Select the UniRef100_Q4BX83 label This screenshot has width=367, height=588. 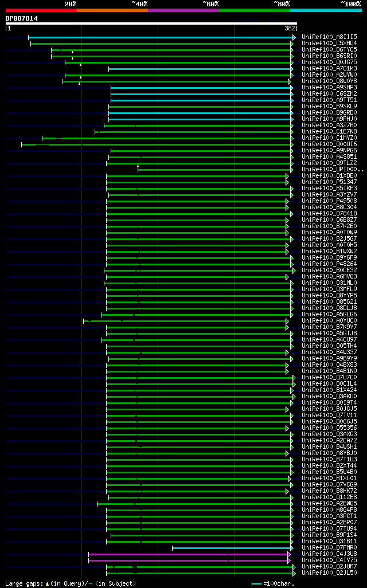329,365
